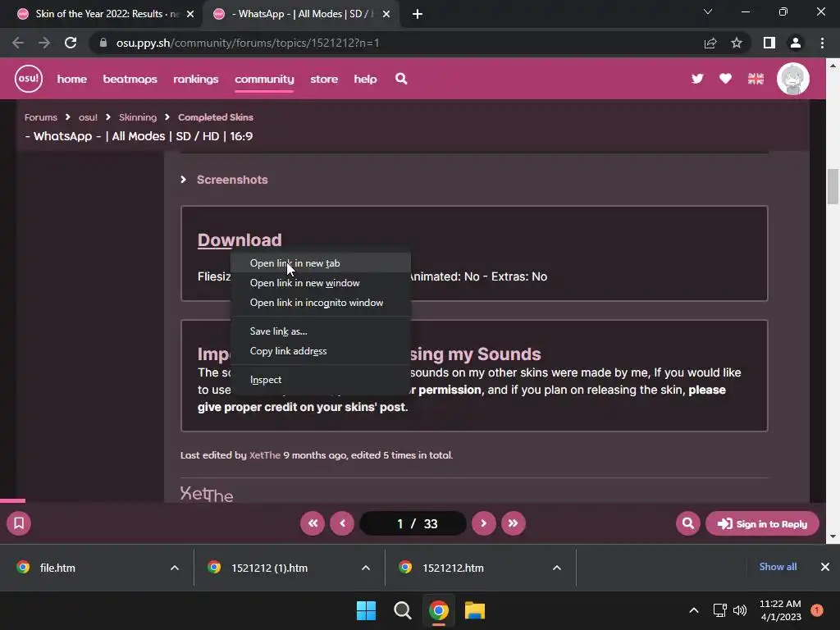Click the forum topic search round button
840x630 pixels.
688,523
